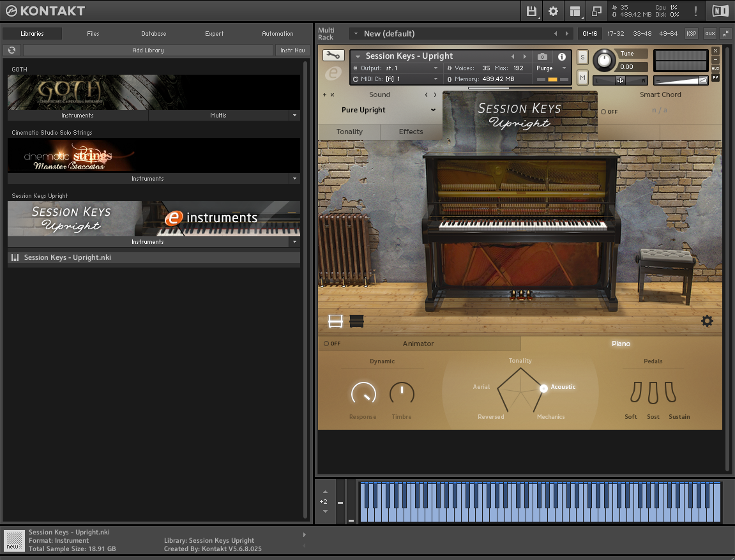Select previous Sound preset arrow
Viewport: 735px width, 560px height.
tap(426, 95)
